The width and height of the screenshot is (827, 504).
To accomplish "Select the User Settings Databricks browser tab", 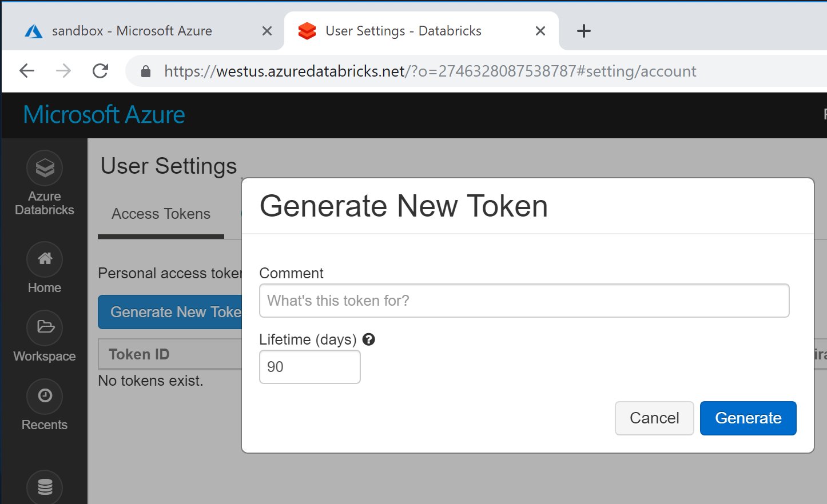I will tap(403, 31).
